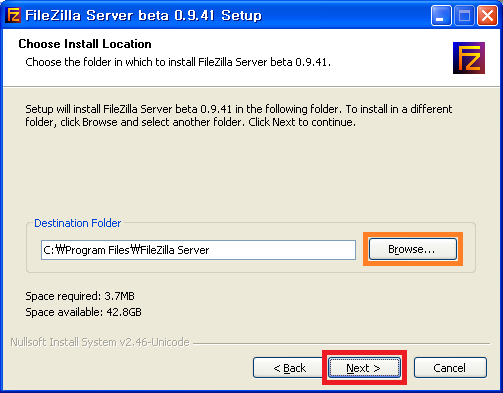
Task: Minimize the FileZilla Server Setup window
Action: coord(441,15)
